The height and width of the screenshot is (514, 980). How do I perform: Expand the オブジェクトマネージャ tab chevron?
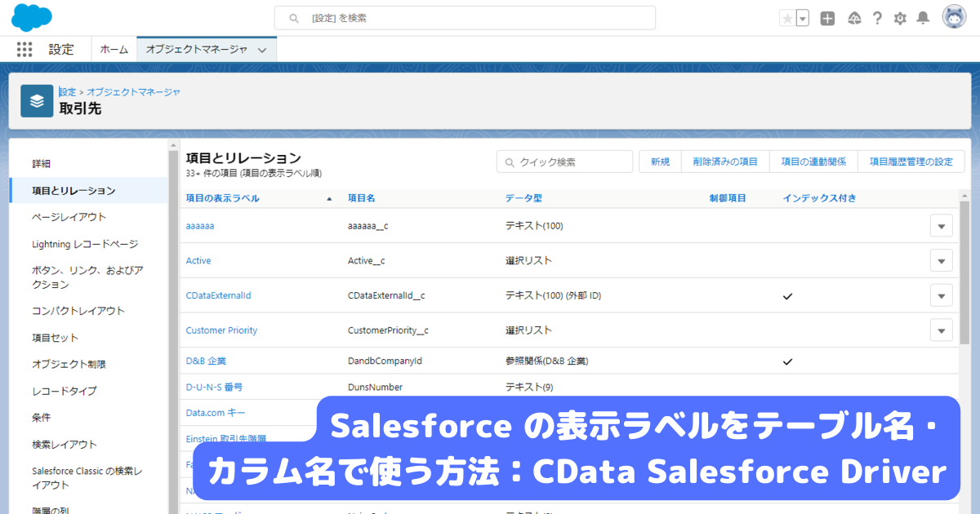(262, 50)
